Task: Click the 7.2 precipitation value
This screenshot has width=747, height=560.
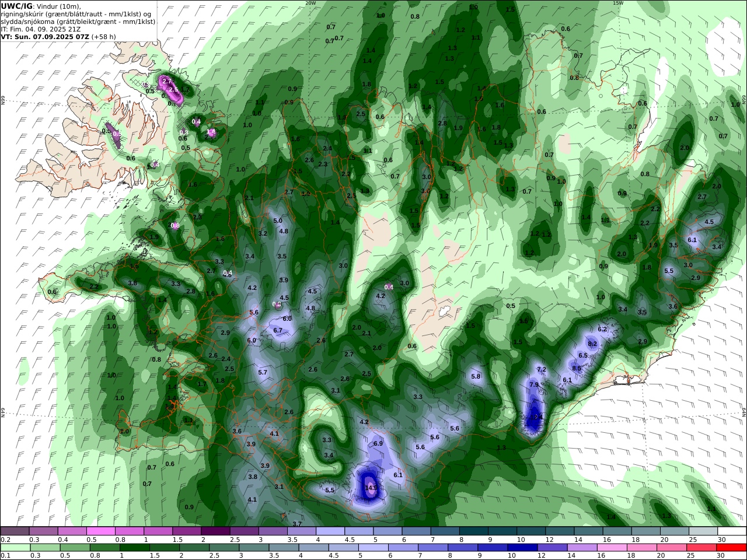Action: 541,370
